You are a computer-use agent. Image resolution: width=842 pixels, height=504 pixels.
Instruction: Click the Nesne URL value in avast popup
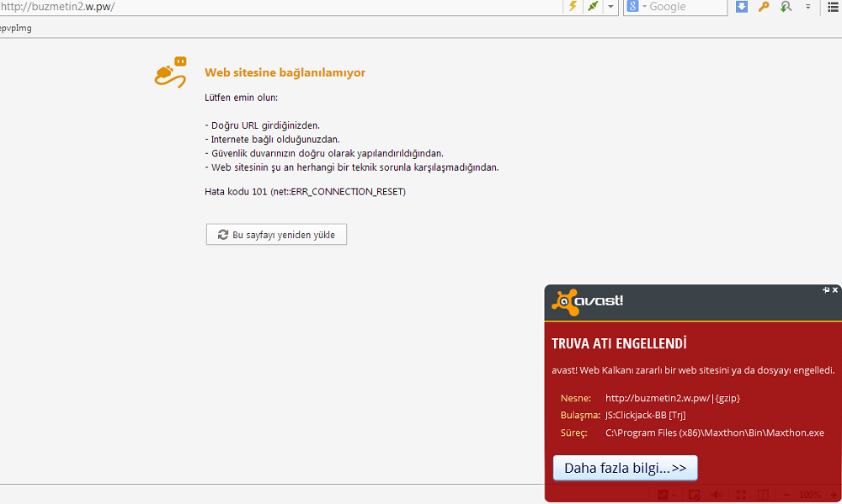pos(673,398)
